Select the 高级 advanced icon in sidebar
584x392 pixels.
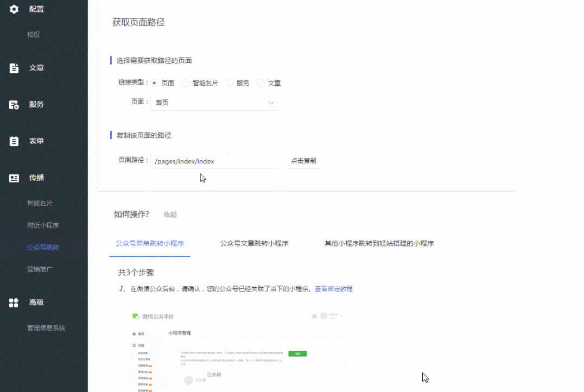coord(14,302)
